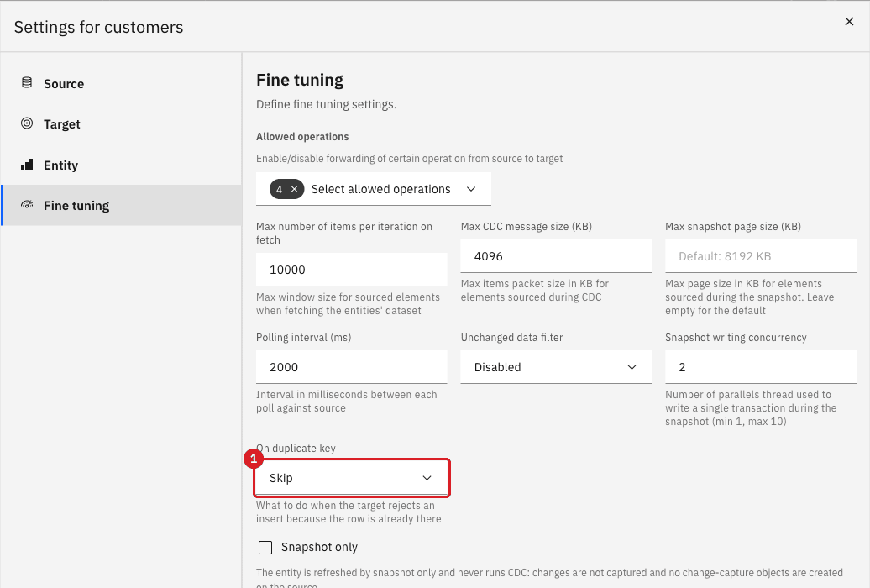Viewport: 870px width, 588px height.
Task: Click the Snapshot only label text
Action: 319,547
